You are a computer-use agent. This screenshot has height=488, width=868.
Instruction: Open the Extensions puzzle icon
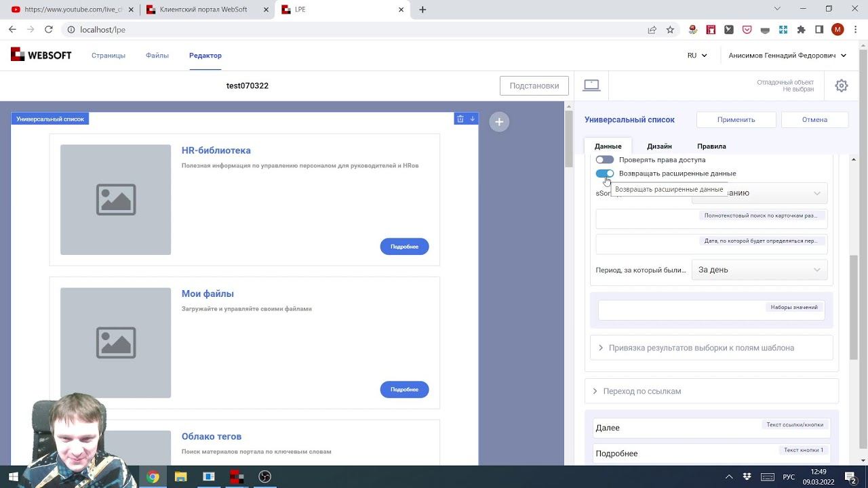[802, 29]
